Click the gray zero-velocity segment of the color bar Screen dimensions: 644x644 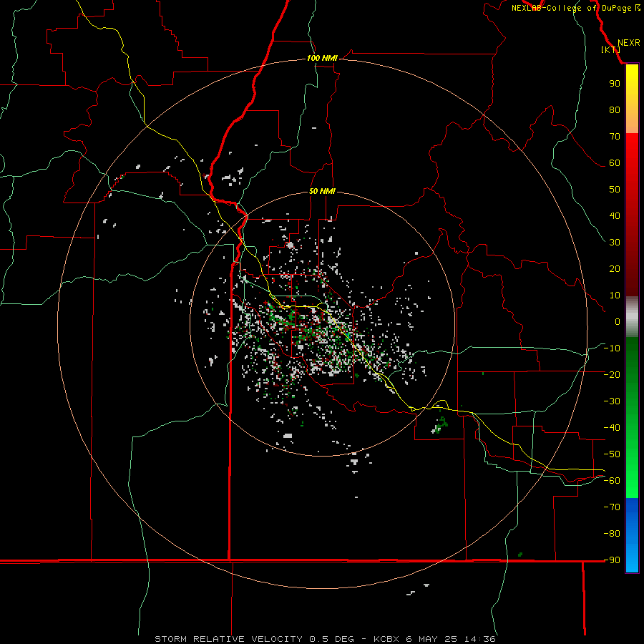tap(632, 317)
